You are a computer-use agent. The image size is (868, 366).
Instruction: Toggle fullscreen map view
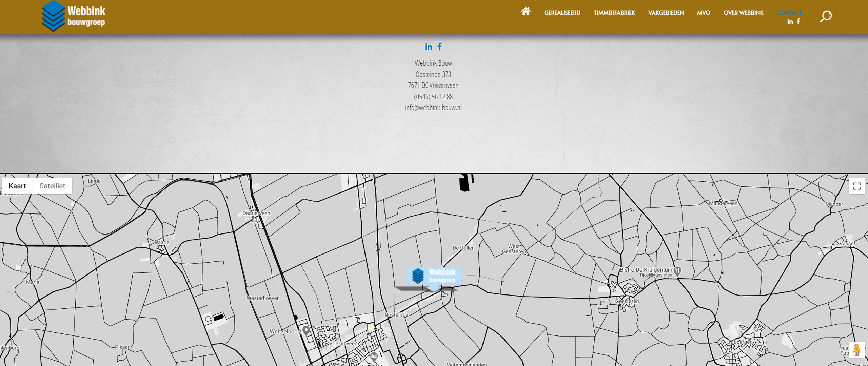point(857,186)
